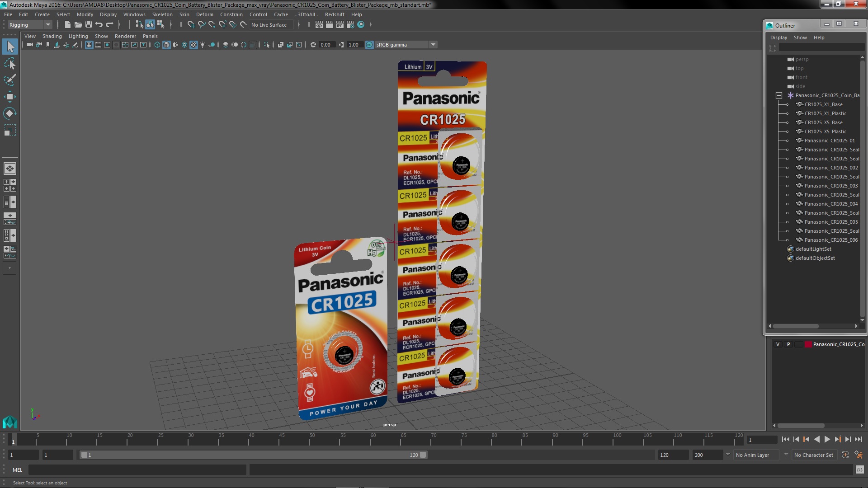Select the single perspective view layout

coord(10,169)
